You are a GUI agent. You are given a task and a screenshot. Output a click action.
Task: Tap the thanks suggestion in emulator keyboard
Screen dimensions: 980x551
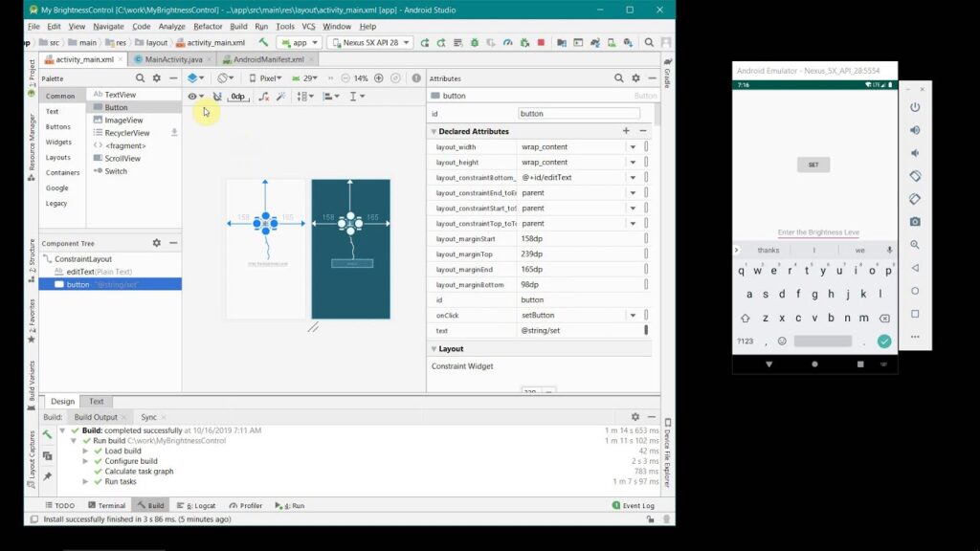pyautogui.click(x=768, y=250)
